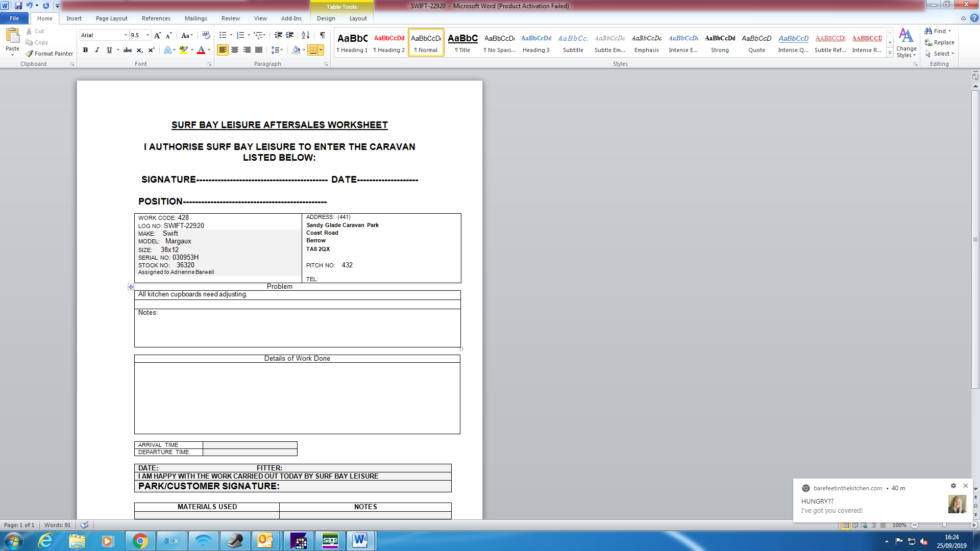Open the font size dropdown
980x551 pixels.
[x=148, y=35]
